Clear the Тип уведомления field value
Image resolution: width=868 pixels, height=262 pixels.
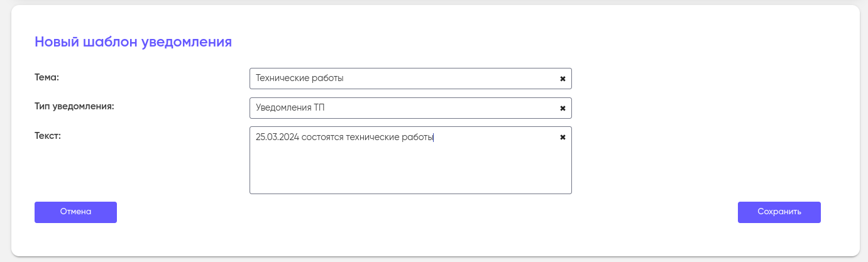click(x=563, y=108)
